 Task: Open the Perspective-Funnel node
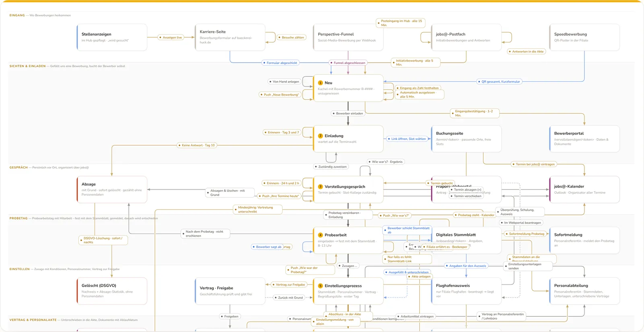click(348, 37)
